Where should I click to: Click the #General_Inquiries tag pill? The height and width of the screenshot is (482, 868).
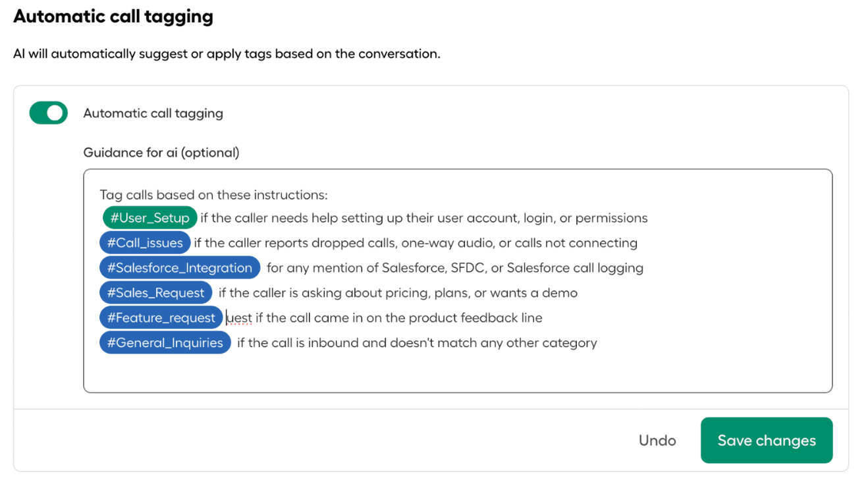164,342
